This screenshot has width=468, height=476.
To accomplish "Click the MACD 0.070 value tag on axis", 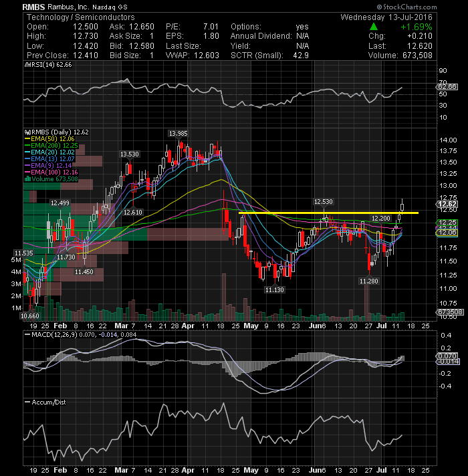I will pyautogui.click(x=447, y=356).
